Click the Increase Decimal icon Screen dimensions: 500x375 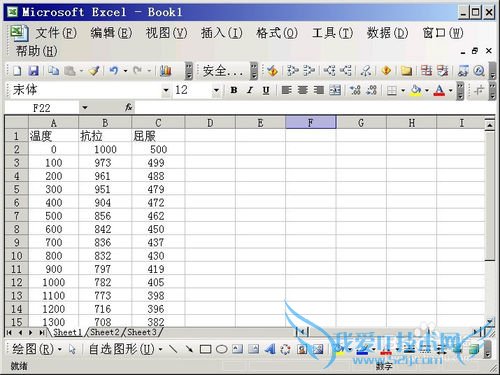355,90
